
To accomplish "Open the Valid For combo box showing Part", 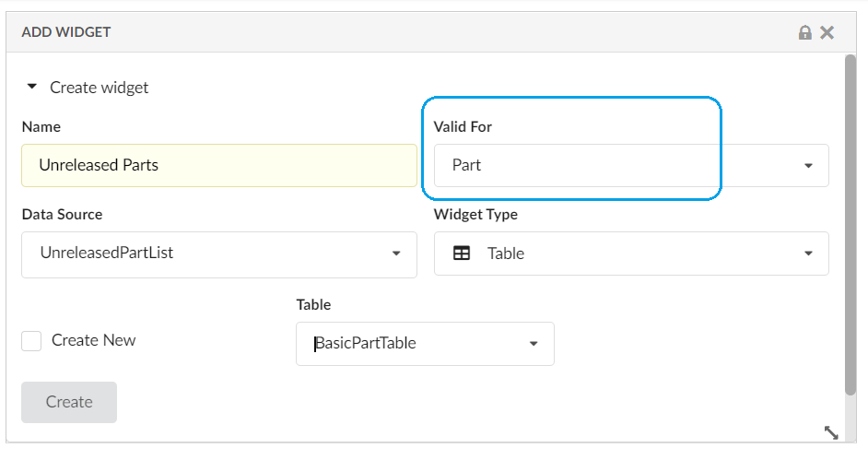I will tap(617, 166).
